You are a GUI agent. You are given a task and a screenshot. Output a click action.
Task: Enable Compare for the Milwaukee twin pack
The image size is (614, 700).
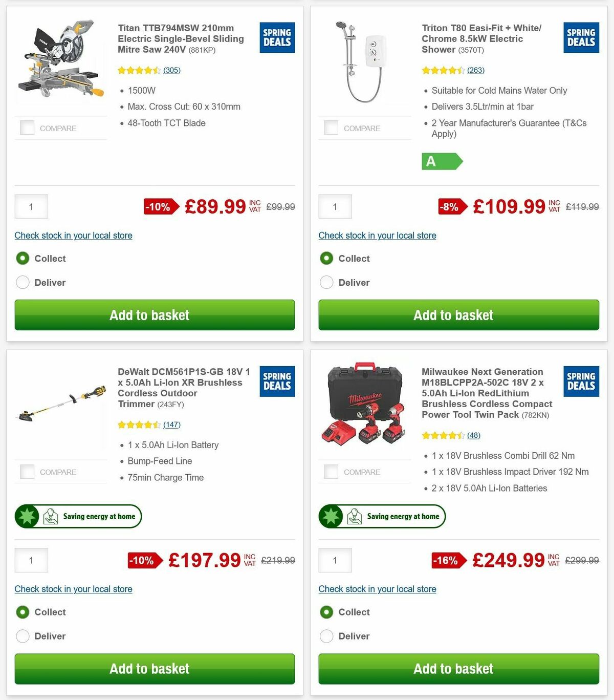tap(331, 472)
